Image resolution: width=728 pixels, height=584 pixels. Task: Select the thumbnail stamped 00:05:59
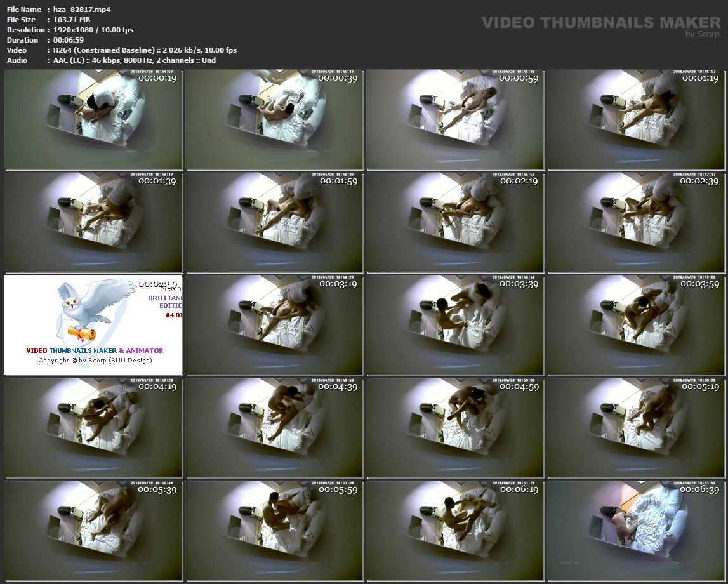tap(274, 531)
